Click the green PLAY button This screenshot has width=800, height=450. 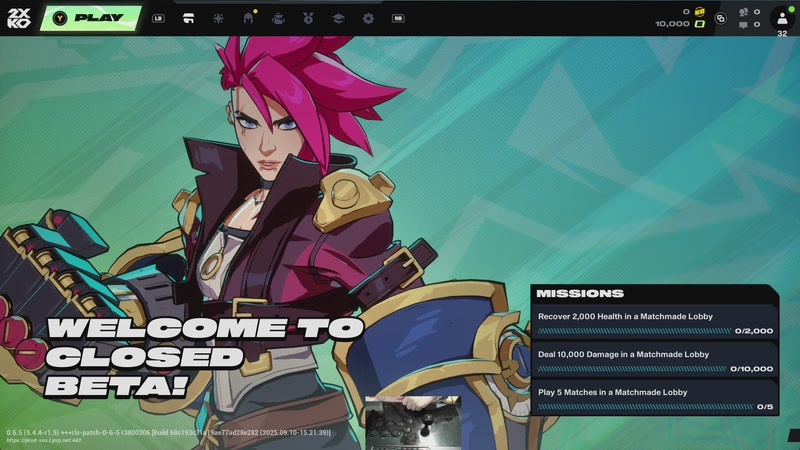coord(91,18)
